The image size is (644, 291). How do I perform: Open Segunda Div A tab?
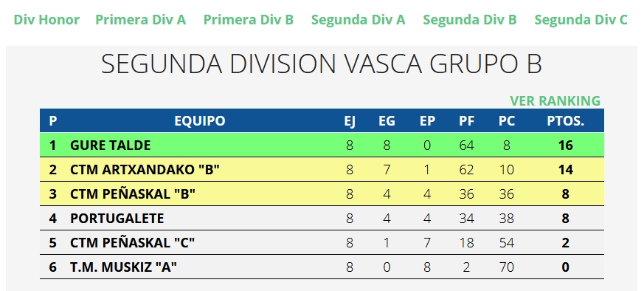coord(358,20)
